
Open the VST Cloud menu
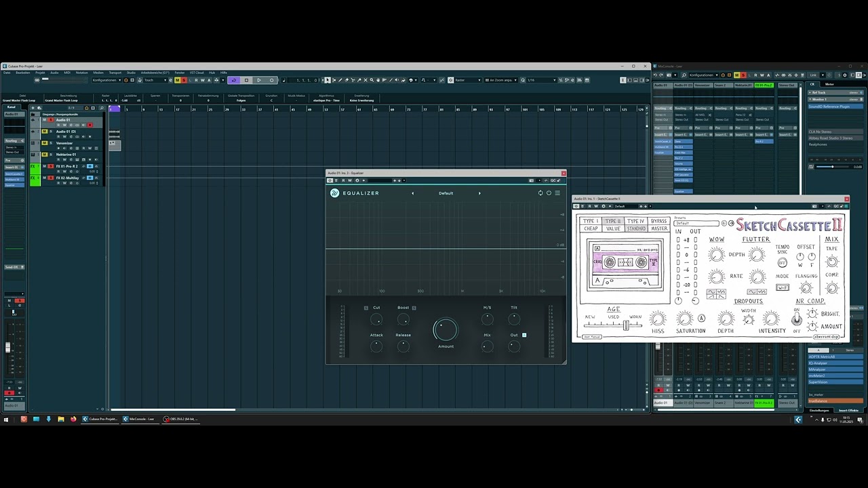click(x=197, y=73)
